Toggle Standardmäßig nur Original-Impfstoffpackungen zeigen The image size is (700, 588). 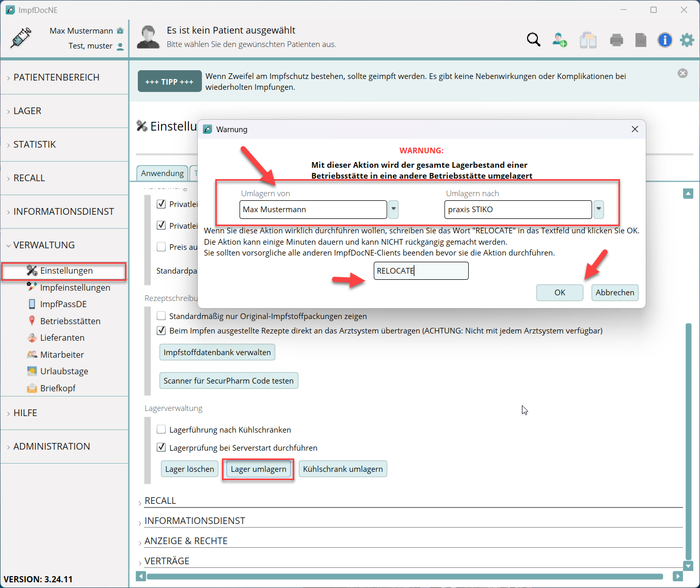tap(162, 316)
